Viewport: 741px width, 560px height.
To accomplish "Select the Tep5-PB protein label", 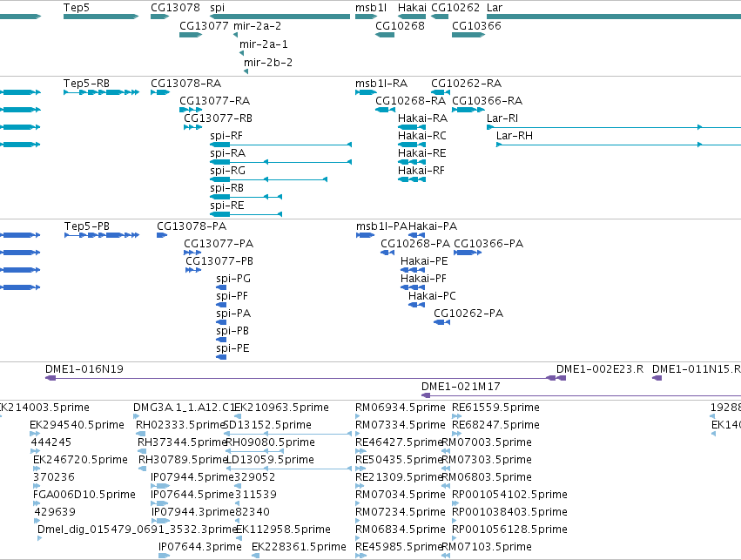I will [87, 226].
